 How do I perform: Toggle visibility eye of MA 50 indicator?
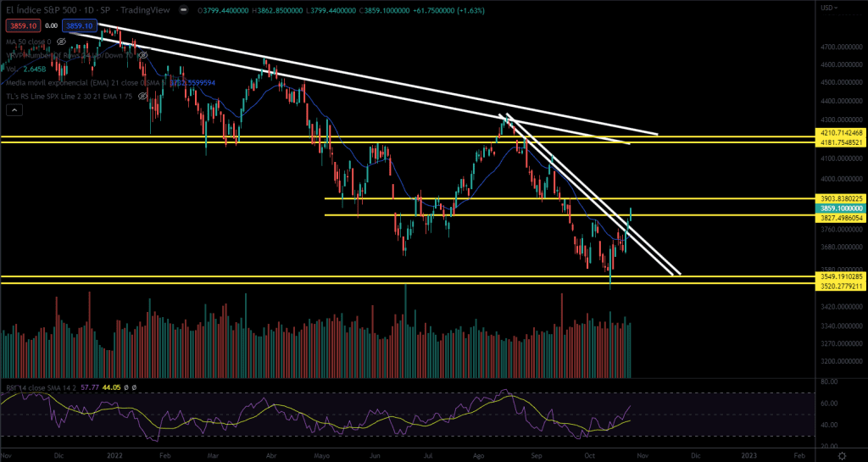pyautogui.click(x=61, y=42)
